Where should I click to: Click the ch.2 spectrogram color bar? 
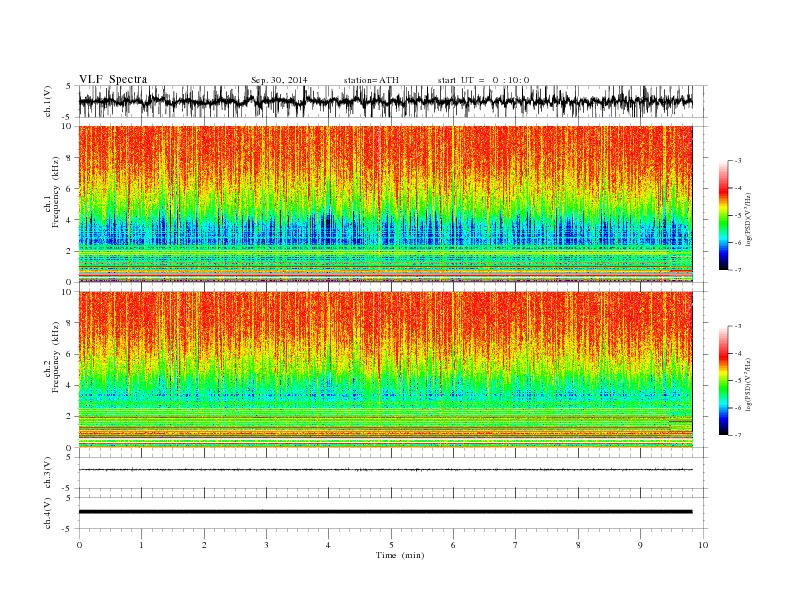coord(723,381)
